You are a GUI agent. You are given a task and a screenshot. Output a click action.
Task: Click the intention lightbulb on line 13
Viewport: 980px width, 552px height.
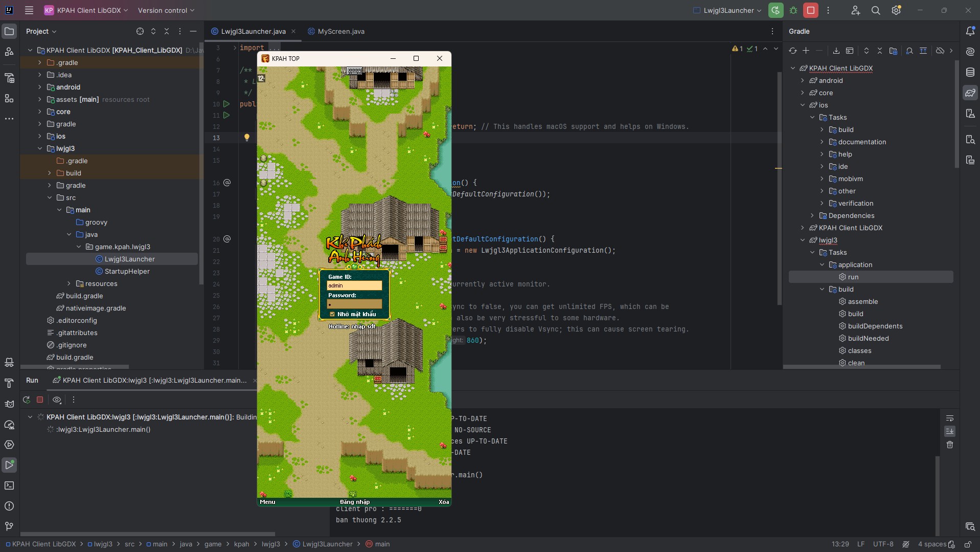[x=247, y=138]
